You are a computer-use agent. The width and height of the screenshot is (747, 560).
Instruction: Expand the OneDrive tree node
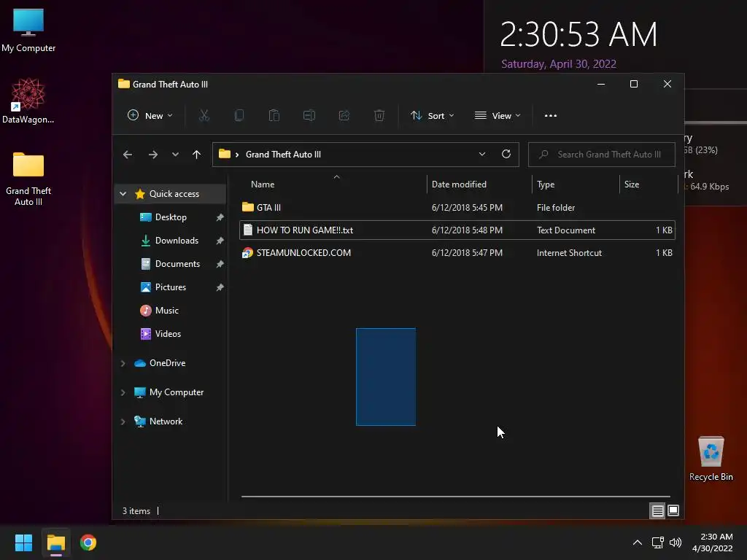pos(123,363)
